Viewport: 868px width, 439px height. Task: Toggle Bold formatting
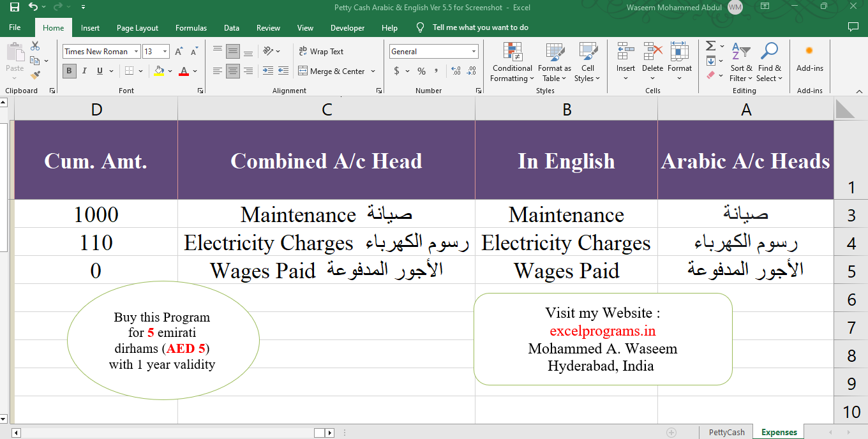[69, 71]
